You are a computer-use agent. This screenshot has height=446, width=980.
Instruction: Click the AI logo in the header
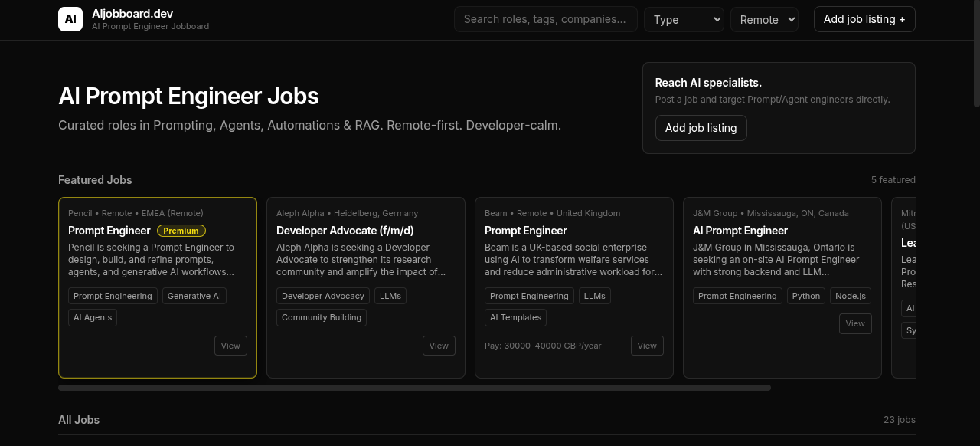70,19
